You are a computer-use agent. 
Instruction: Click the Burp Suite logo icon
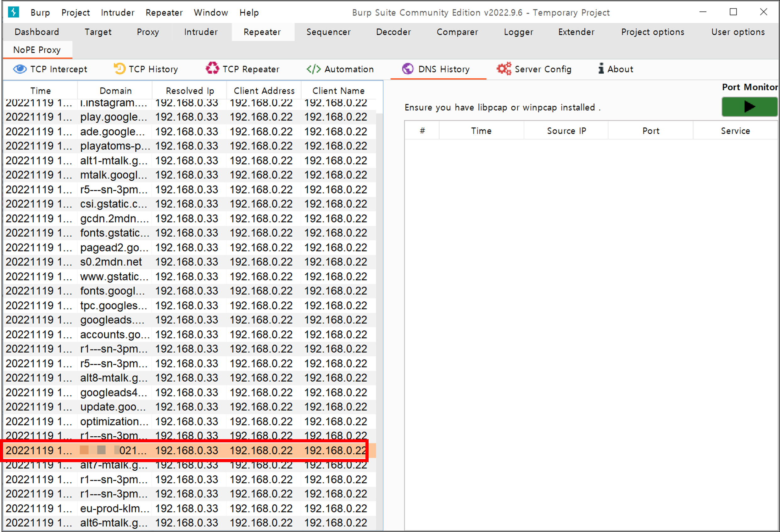(14, 12)
